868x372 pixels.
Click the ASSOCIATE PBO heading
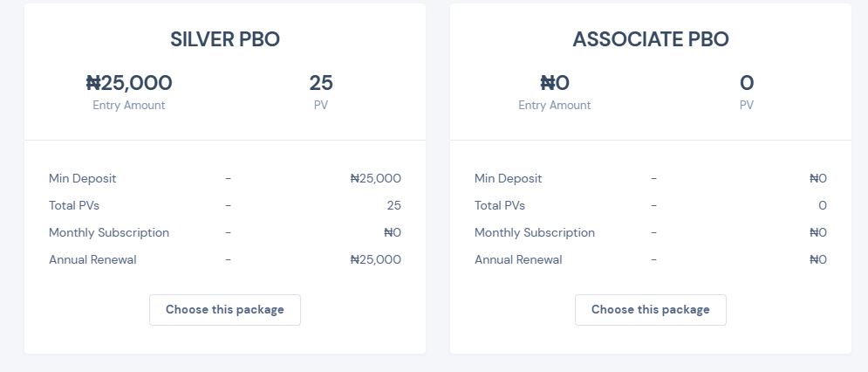coord(651,39)
